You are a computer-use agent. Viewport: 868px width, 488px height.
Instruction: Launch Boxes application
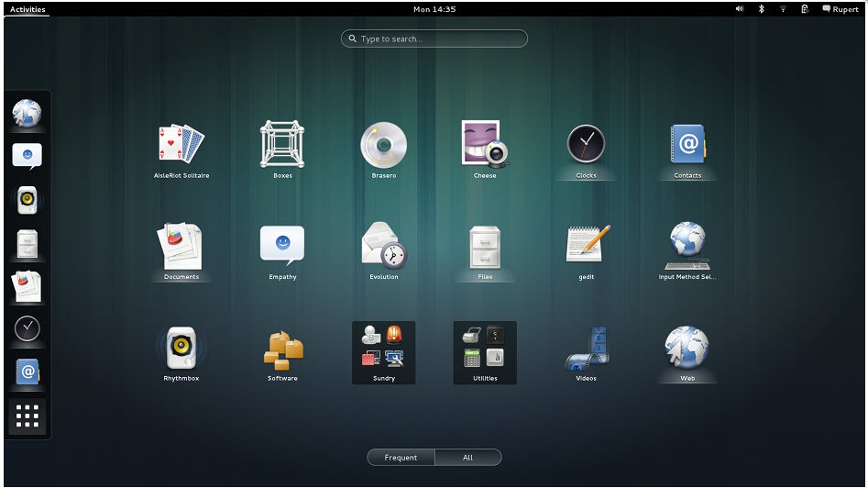coord(282,150)
